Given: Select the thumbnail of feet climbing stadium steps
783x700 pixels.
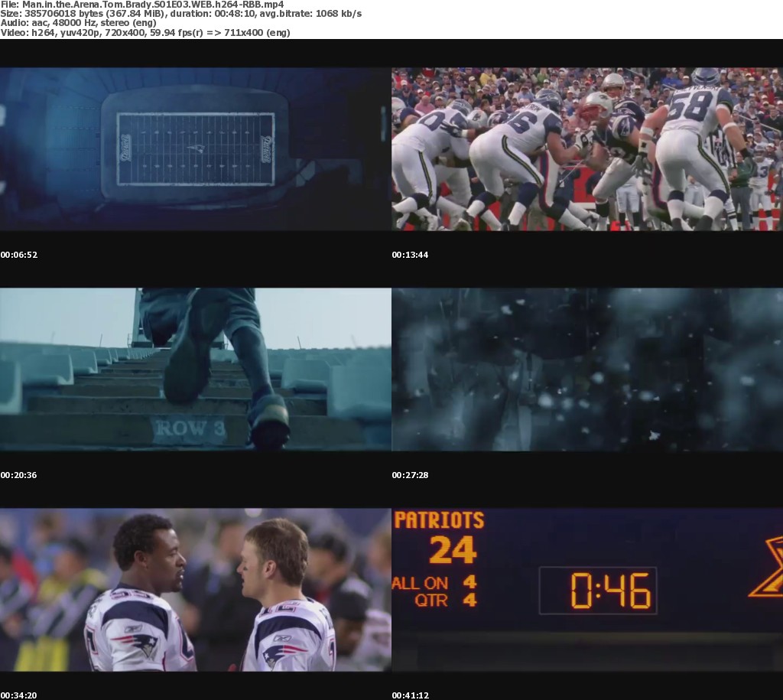Looking at the screenshot, I should click(x=195, y=370).
